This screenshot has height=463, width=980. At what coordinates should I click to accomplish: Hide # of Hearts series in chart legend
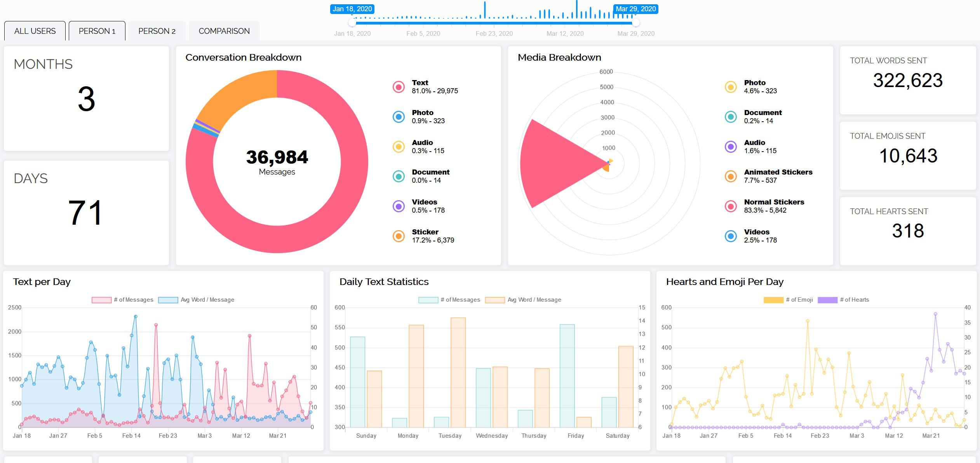tap(827, 300)
